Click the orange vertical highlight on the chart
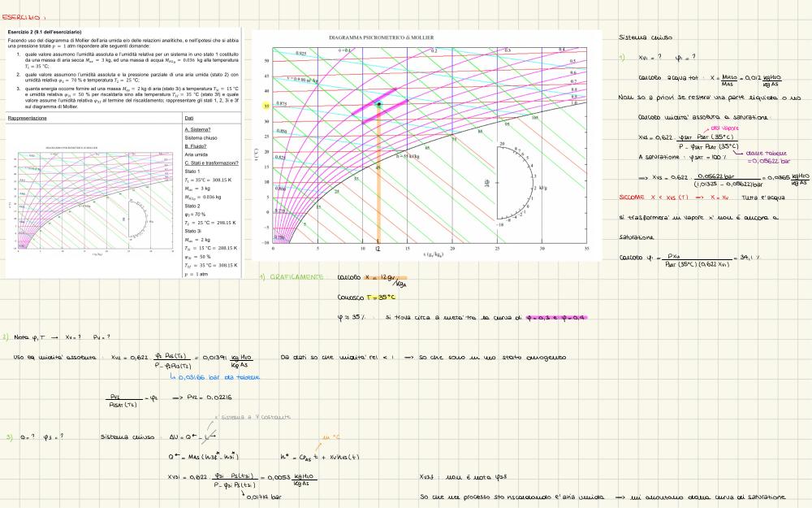Screen dimensions: 812x508 click(x=378, y=174)
